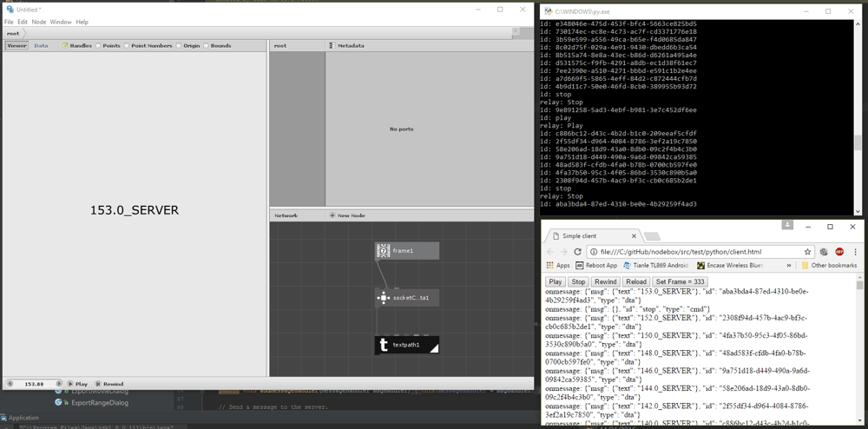This screenshot has height=429, width=868.
Task: Open Tianle TL869 Android bookmark
Action: click(657, 265)
